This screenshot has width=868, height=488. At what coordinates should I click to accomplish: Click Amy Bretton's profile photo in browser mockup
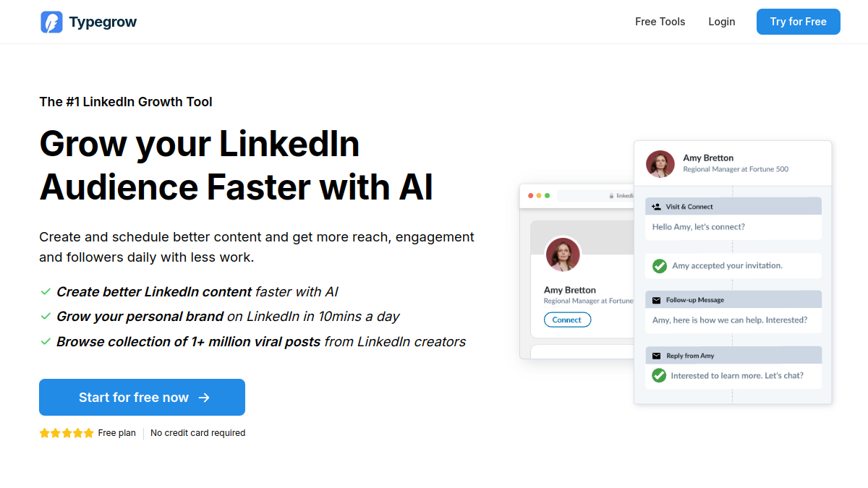[563, 254]
